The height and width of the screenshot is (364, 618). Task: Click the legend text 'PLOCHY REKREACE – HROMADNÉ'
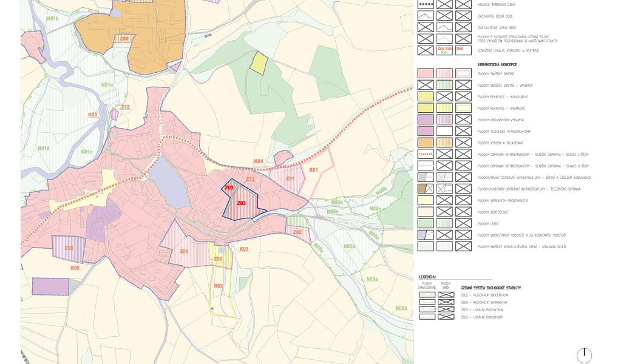pos(501,108)
